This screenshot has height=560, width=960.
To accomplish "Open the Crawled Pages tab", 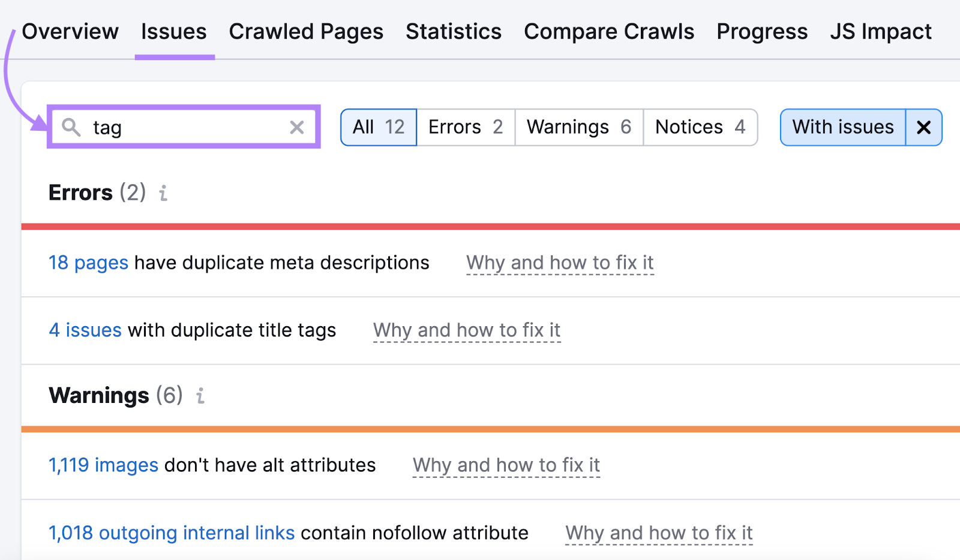I will (306, 31).
